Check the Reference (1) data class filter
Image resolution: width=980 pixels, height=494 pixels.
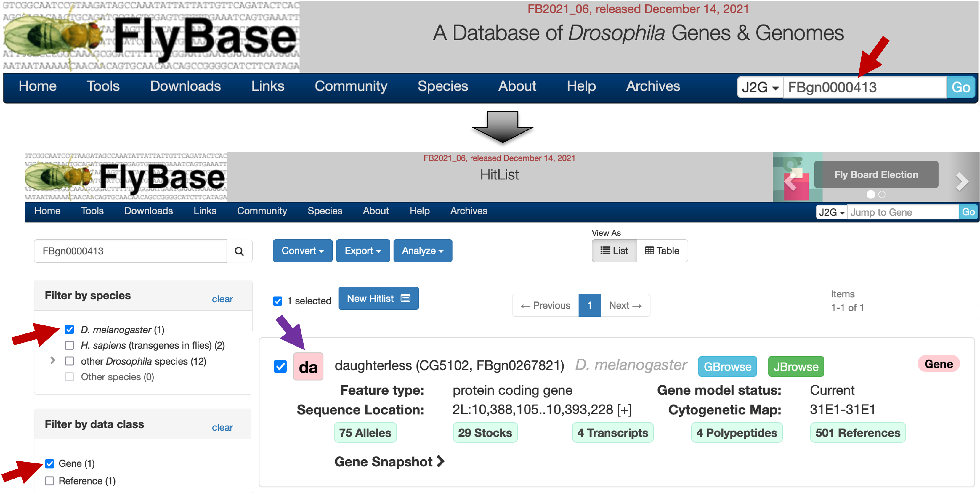(x=49, y=481)
